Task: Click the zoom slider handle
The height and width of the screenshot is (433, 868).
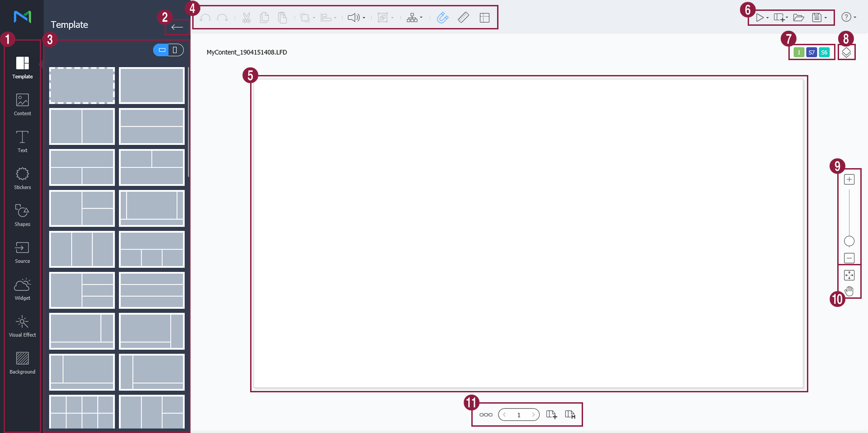Action: coord(849,241)
